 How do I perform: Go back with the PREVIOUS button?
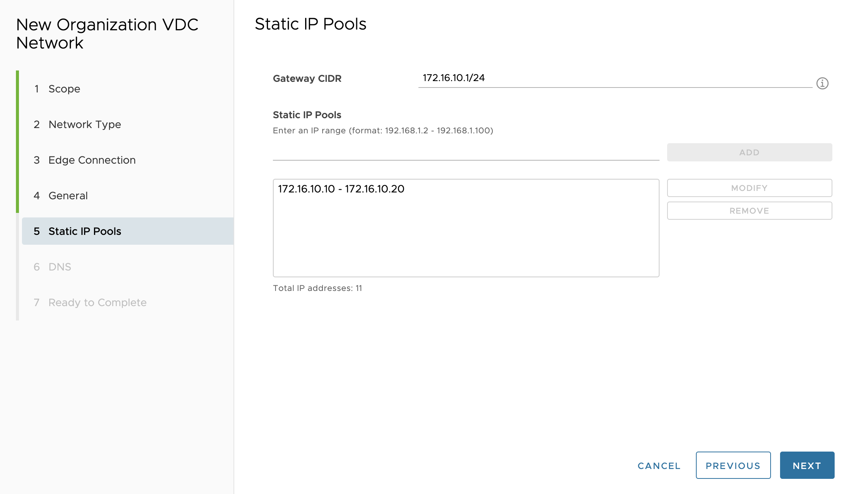click(x=733, y=465)
